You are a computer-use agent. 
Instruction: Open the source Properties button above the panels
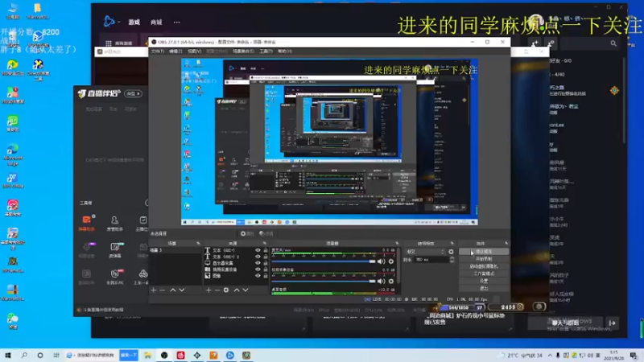[x=247, y=233]
